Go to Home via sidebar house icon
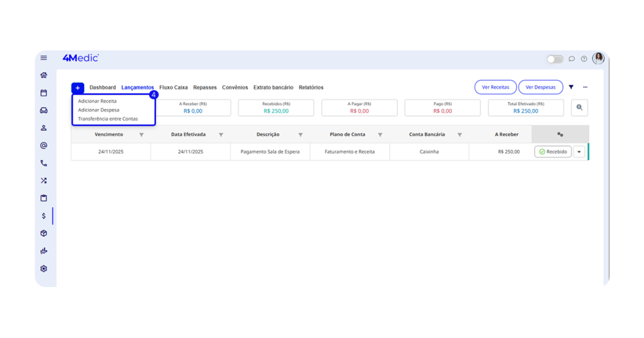The width and height of the screenshot is (644, 338). click(x=43, y=75)
